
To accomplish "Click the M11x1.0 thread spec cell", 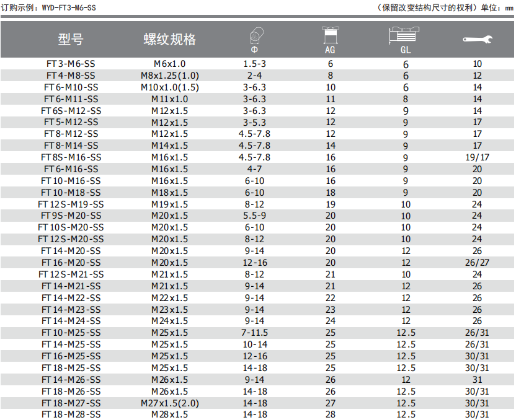I will click(169, 99).
